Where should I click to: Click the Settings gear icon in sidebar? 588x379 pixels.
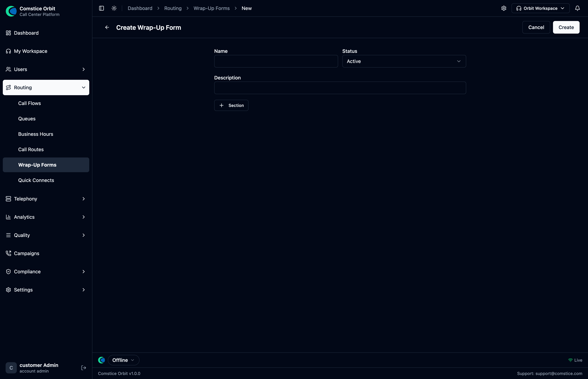point(8,290)
